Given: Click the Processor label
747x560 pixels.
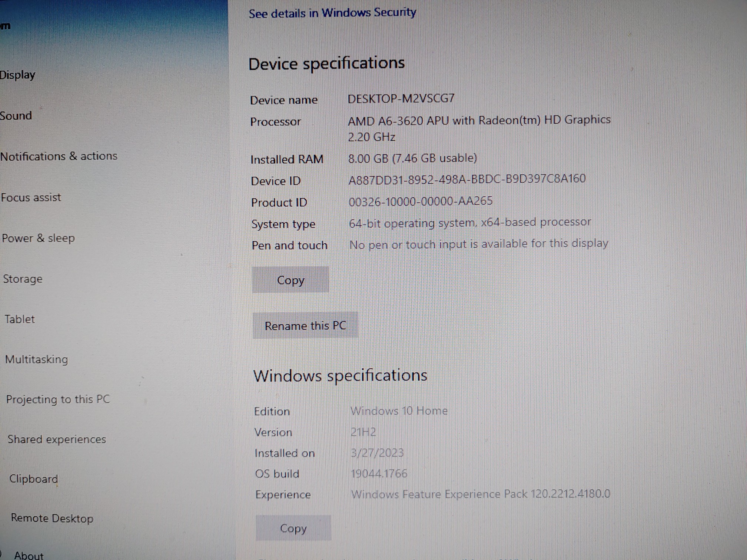Looking at the screenshot, I should pos(276,121).
